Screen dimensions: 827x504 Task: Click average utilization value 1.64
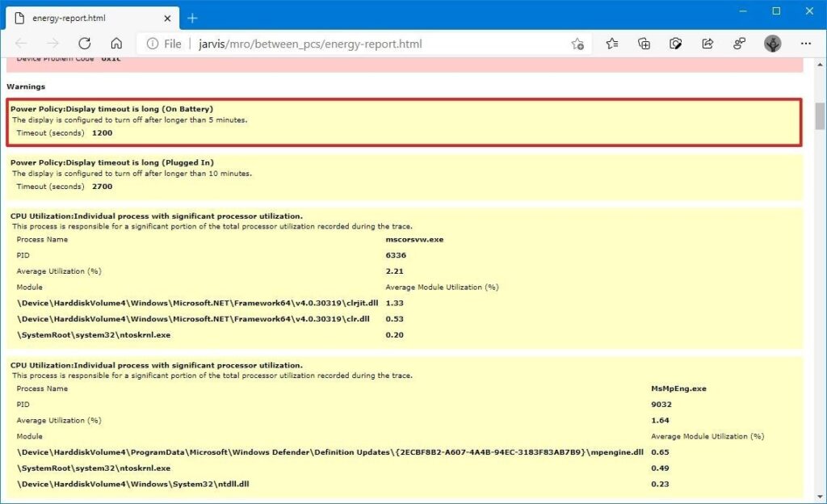(x=660, y=420)
